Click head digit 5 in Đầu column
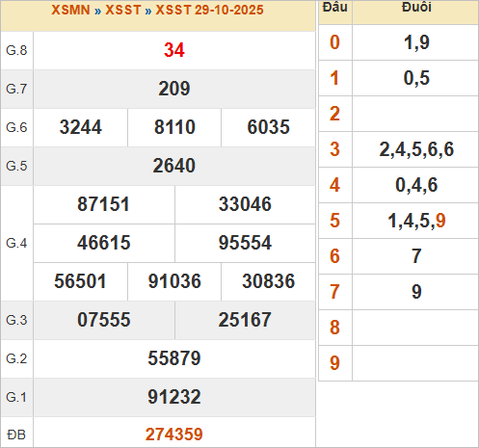 (x=334, y=221)
